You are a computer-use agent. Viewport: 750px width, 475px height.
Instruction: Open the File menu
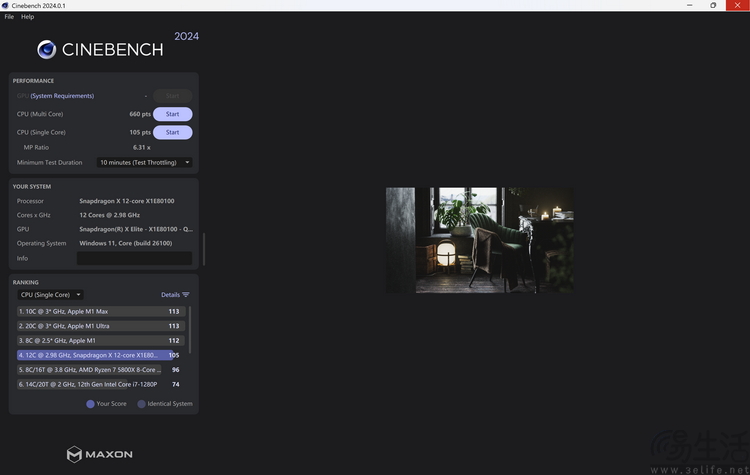(9, 17)
